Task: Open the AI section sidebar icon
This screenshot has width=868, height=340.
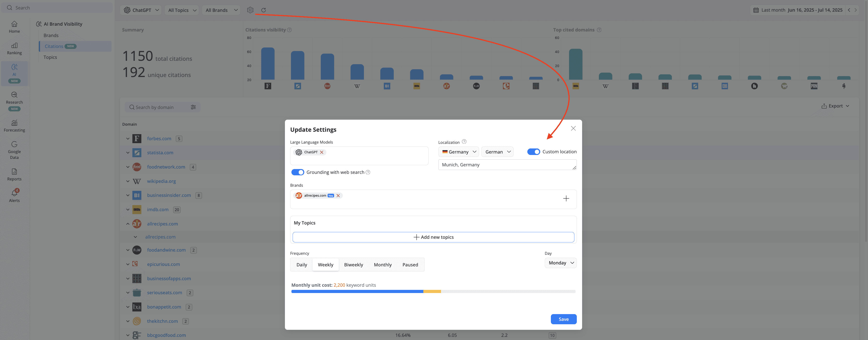Action: 14,73
